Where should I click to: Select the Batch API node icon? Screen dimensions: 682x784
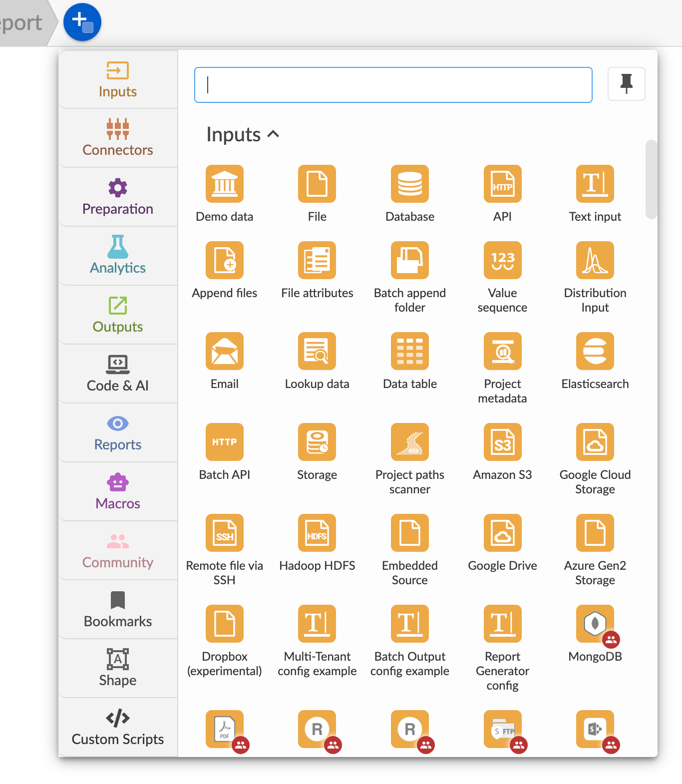click(x=225, y=442)
